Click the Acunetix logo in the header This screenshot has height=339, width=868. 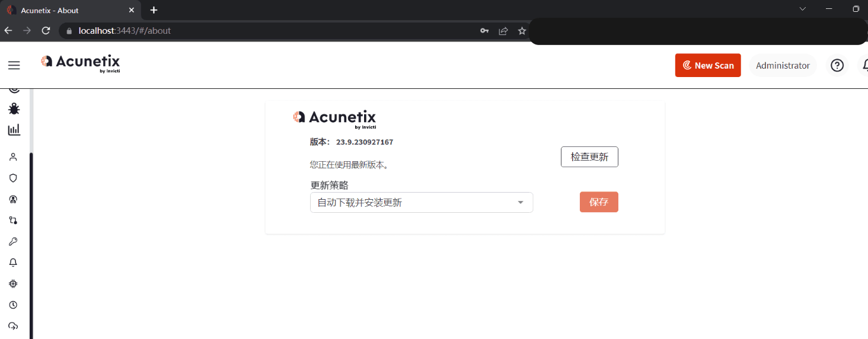click(x=81, y=63)
